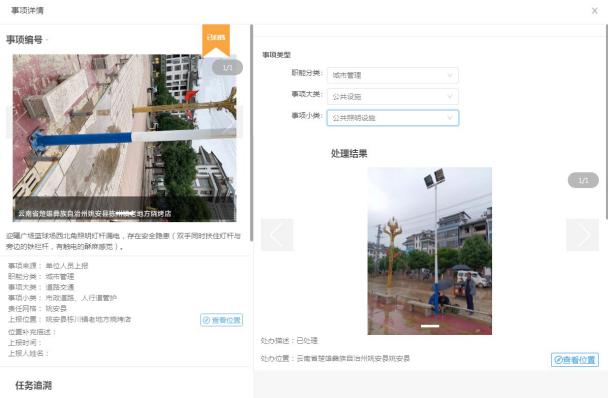Click 查看位置 button under the reported location
The width and height of the screenshot is (608, 398).
click(221, 320)
